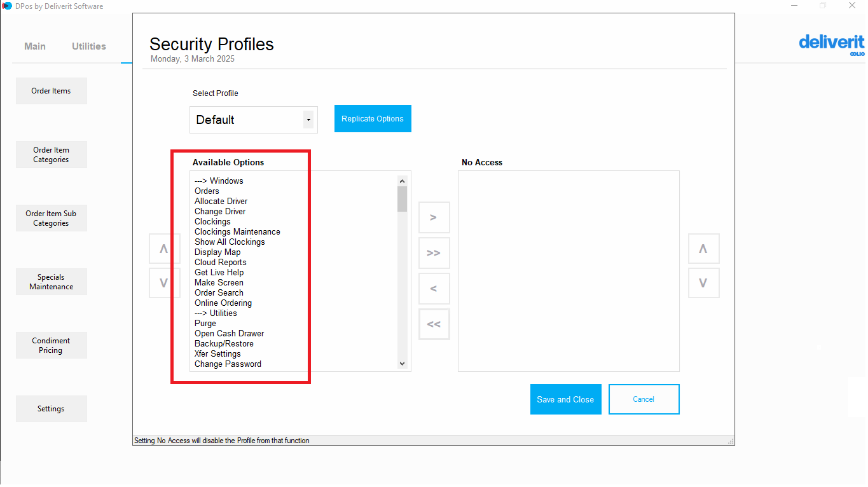Click the single left arrow move button

coord(434,289)
